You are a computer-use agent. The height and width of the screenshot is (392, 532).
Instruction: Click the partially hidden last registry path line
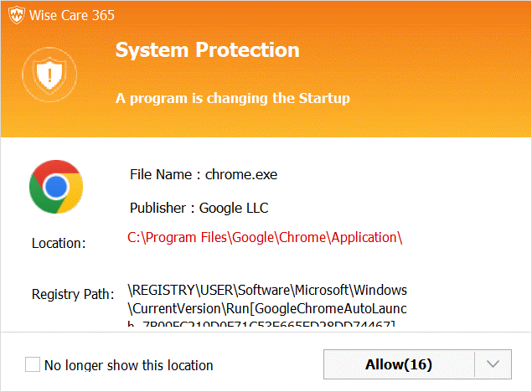pos(261,323)
